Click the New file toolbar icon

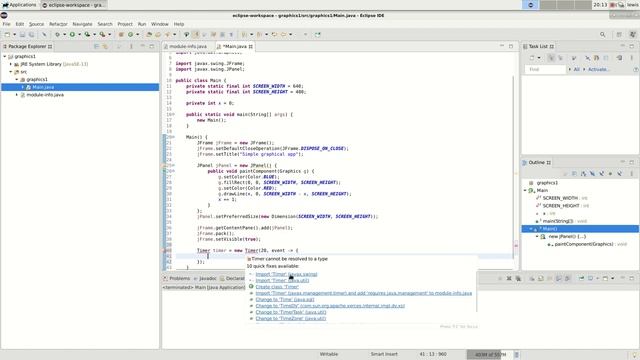pyautogui.click(x=7, y=35)
